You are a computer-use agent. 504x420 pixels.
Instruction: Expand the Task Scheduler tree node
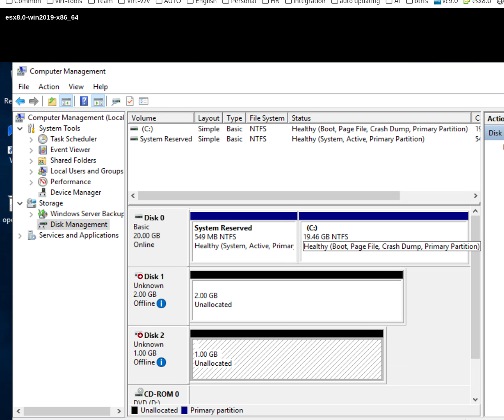[x=31, y=139]
